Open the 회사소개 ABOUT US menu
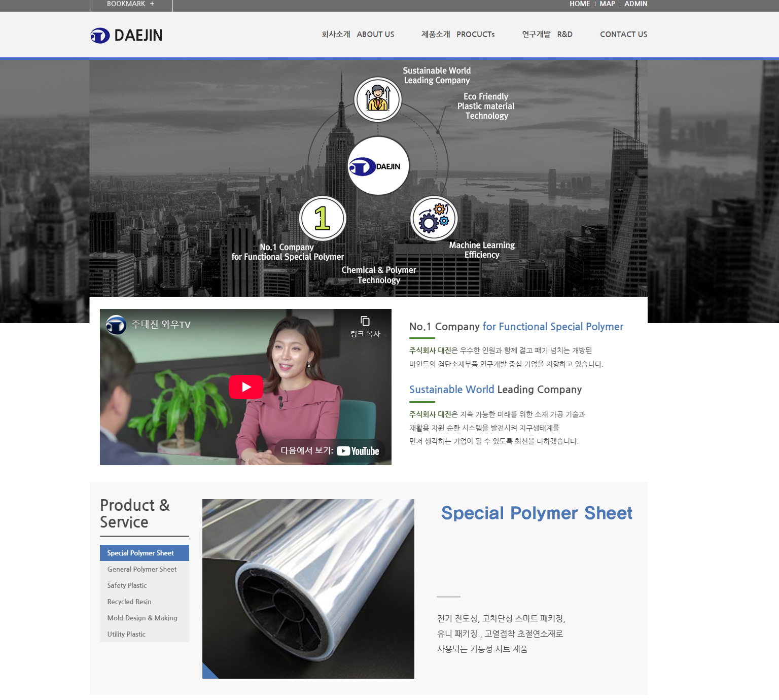Viewport: 779px width, 700px height. [x=358, y=34]
